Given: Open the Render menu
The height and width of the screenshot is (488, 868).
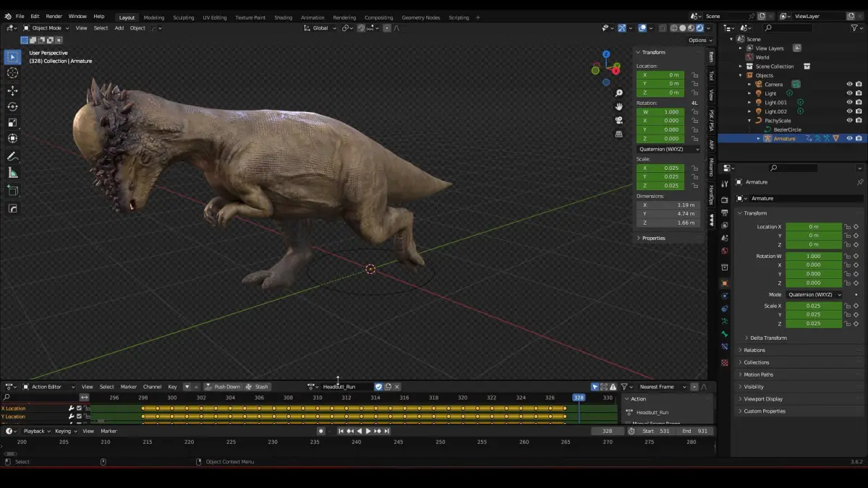Looking at the screenshot, I should tap(54, 16).
